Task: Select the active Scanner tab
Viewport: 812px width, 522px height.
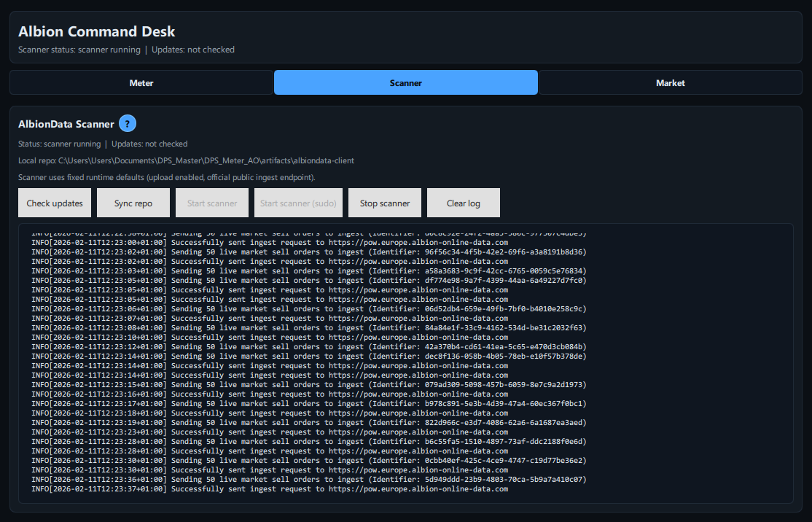Action: [x=405, y=82]
